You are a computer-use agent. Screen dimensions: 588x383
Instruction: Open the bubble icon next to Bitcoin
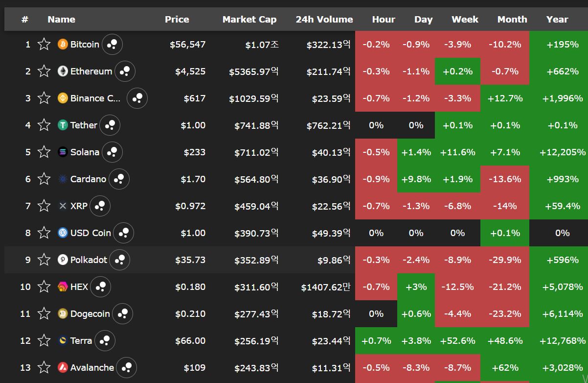click(113, 44)
